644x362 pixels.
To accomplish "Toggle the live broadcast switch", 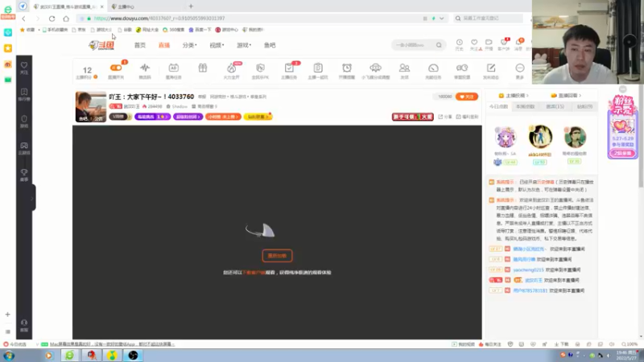I will pyautogui.click(x=116, y=68).
